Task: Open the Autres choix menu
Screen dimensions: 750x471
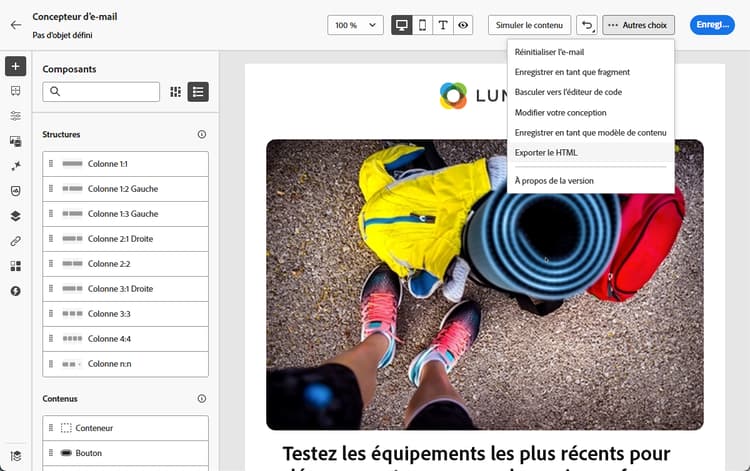Action: (639, 25)
